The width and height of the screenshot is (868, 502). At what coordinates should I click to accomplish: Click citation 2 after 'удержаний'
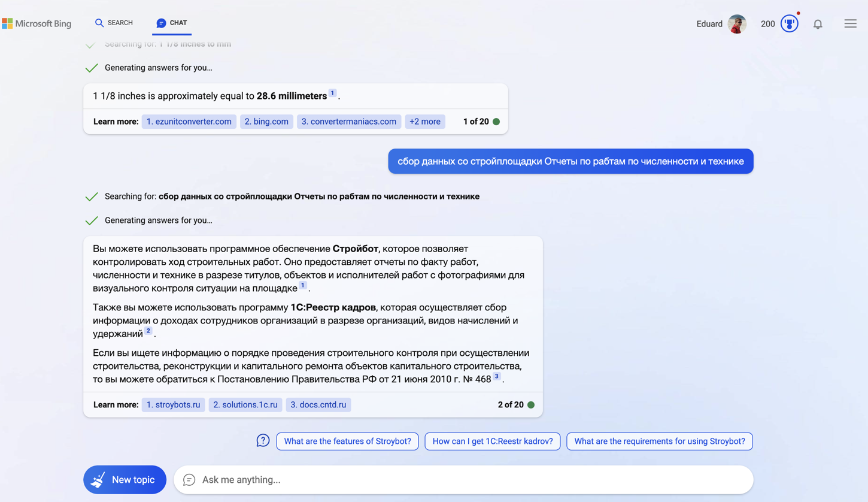[148, 331]
